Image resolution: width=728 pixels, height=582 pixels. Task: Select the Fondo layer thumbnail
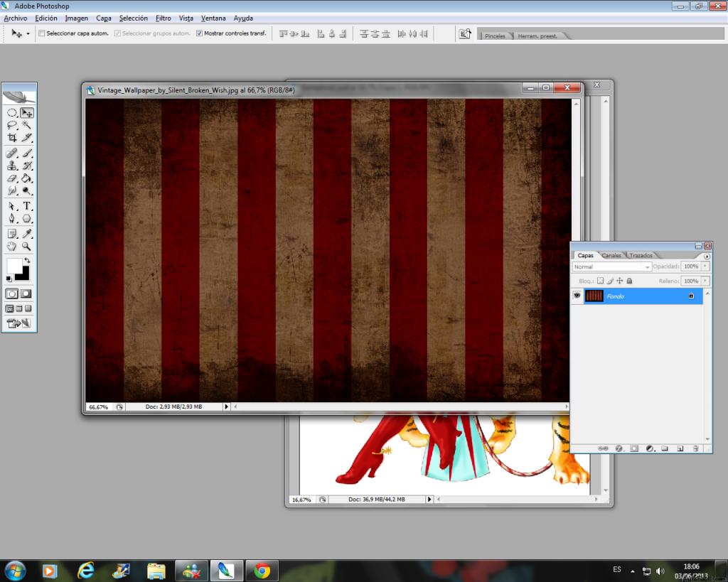[594, 296]
